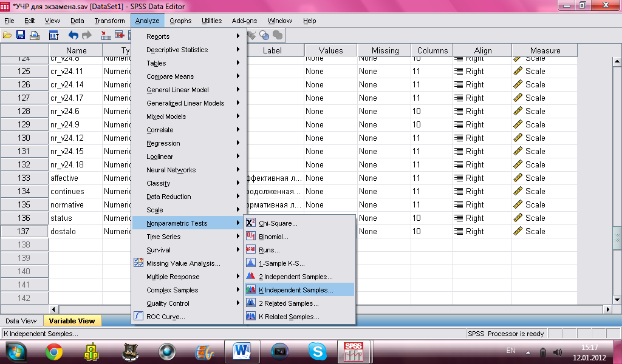Click horizontal scrollbar right arrow
Viewport: 622px width, 364px height.
[607, 309]
